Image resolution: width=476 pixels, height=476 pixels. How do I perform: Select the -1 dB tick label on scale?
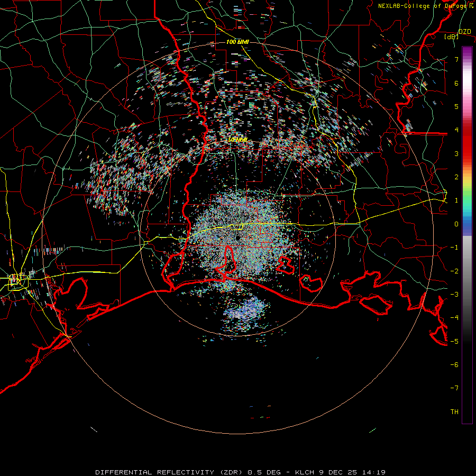click(454, 248)
